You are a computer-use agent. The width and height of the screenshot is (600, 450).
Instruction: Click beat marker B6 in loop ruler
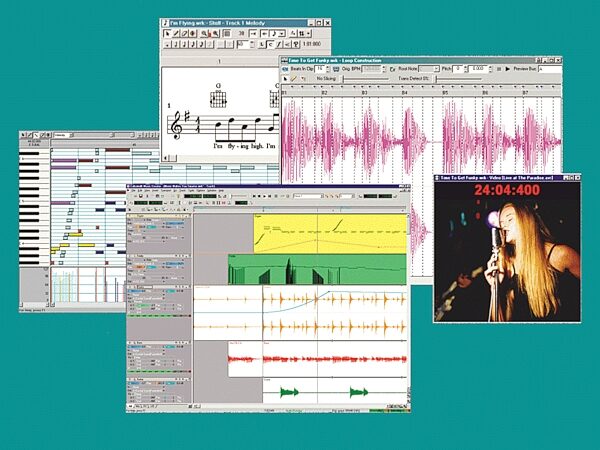pyautogui.click(x=485, y=93)
